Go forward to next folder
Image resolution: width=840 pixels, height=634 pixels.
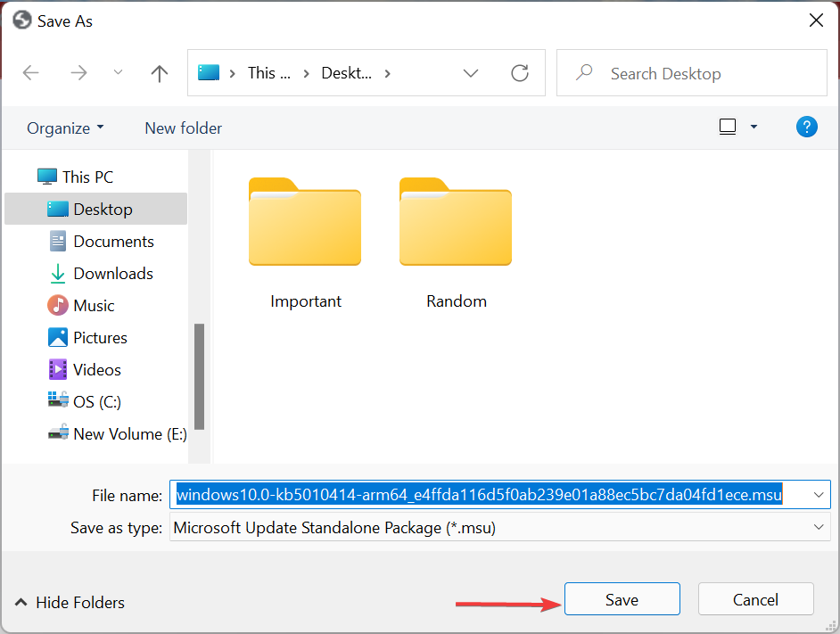78,72
